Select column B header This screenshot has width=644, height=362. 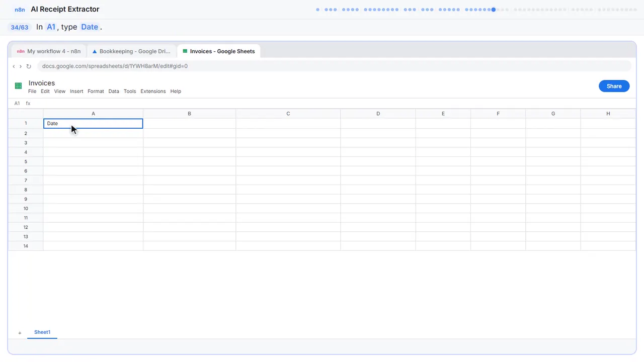[189, 114]
